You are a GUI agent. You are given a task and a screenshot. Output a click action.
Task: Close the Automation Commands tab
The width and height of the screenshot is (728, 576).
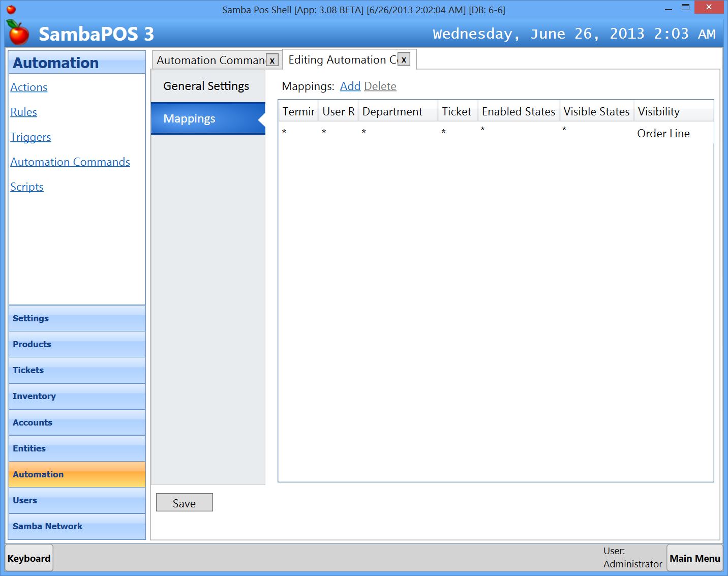tap(272, 60)
